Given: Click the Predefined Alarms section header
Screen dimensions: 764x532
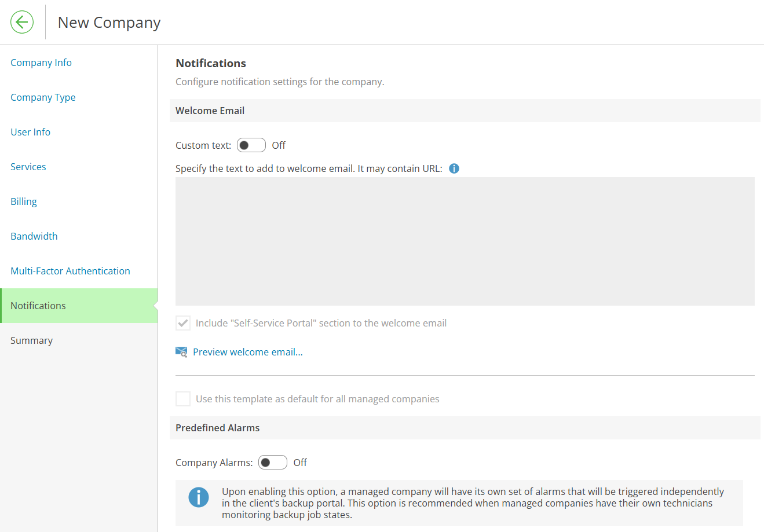Looking at the screenshot, I should [x=465, y=428].
